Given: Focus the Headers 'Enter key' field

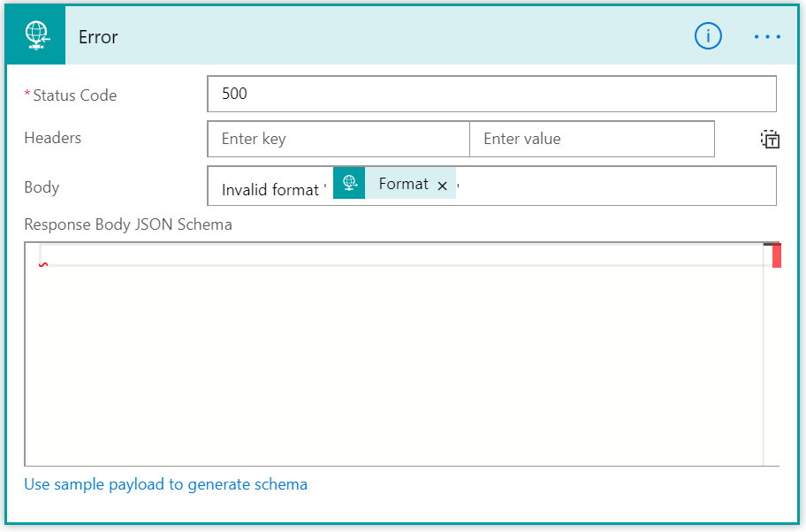Looking at the screenshot, I should (x=338, y=139).
